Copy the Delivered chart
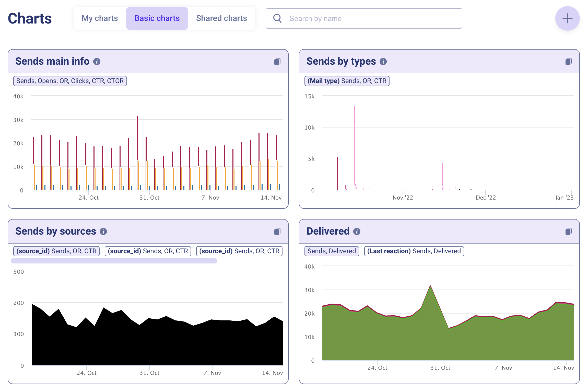The width and height of the screenshot is (588, 392). pos(568,232)
